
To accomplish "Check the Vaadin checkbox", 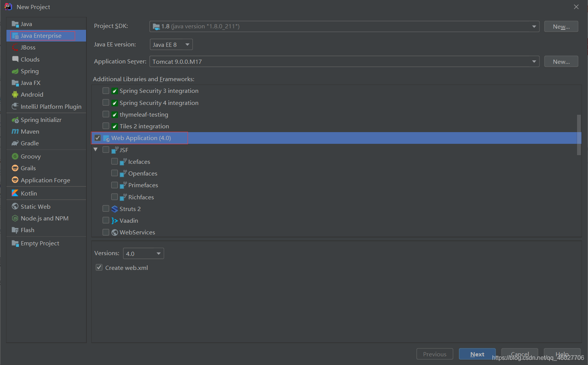I will [x=106, y=220].
